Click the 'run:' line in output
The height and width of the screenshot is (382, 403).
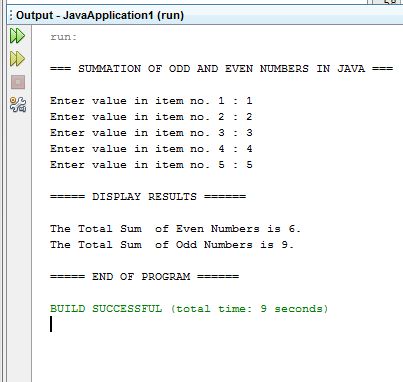64,37
